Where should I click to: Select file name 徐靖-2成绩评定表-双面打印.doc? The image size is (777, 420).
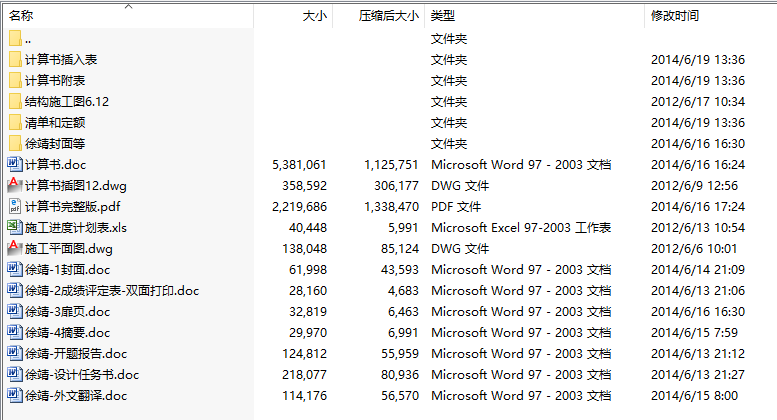pos(112,291)
